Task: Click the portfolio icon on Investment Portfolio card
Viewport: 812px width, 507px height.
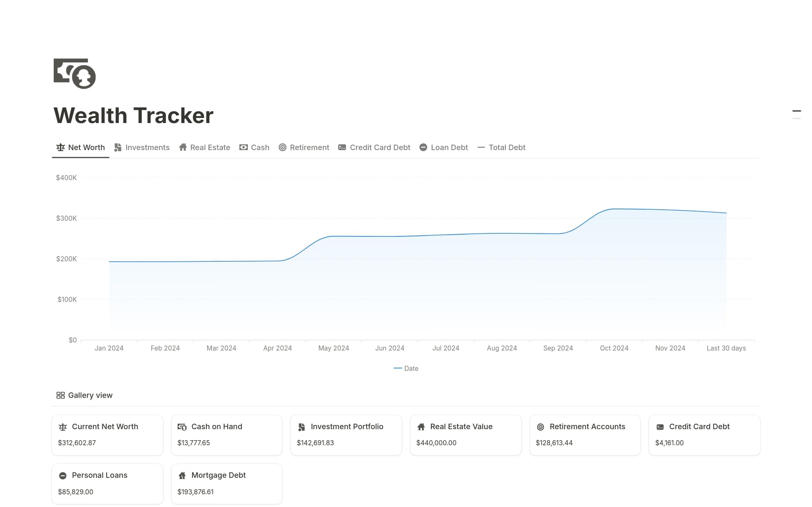Action: [x=301, y=427]
